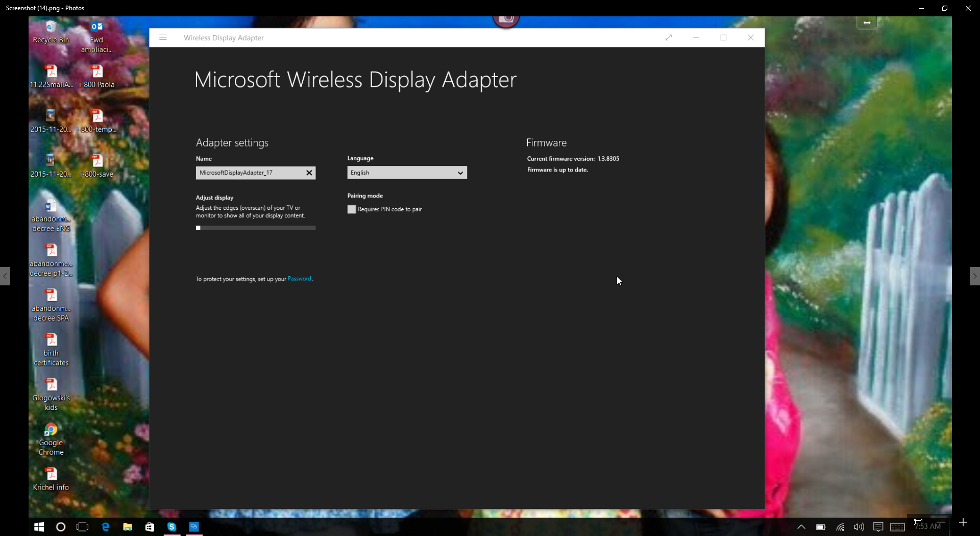Enable Requires PIN code to pair
Screen dimensions: 980x536
pyautogui.click(x=352, y=209)
